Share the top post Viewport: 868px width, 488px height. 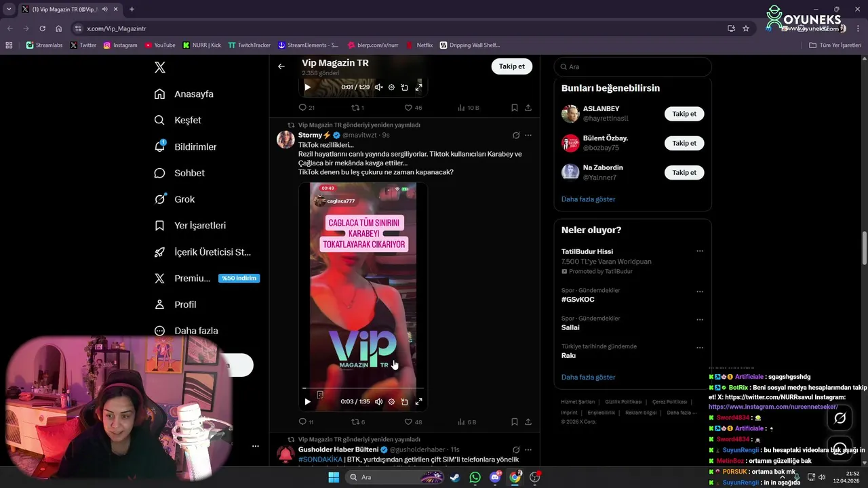click(528, 108)
